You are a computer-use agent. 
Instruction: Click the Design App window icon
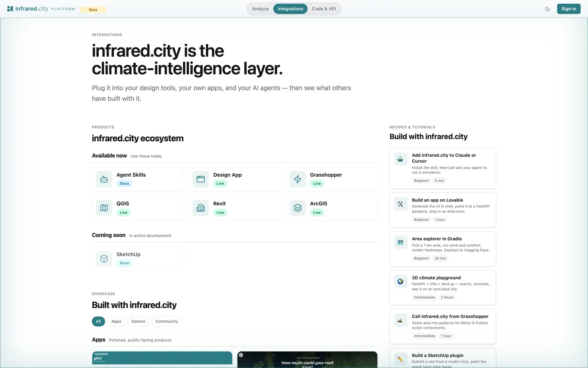click(x=201, y=179)
